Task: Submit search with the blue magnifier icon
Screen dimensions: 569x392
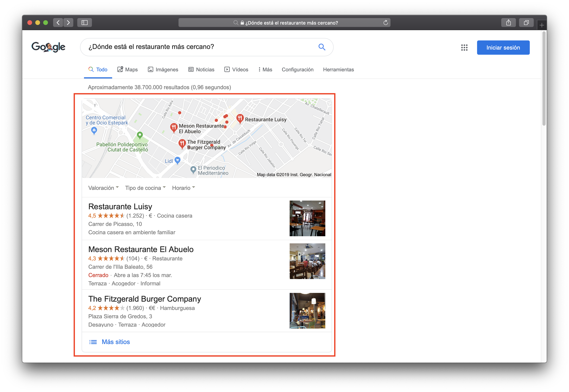Action: (322, 47)
